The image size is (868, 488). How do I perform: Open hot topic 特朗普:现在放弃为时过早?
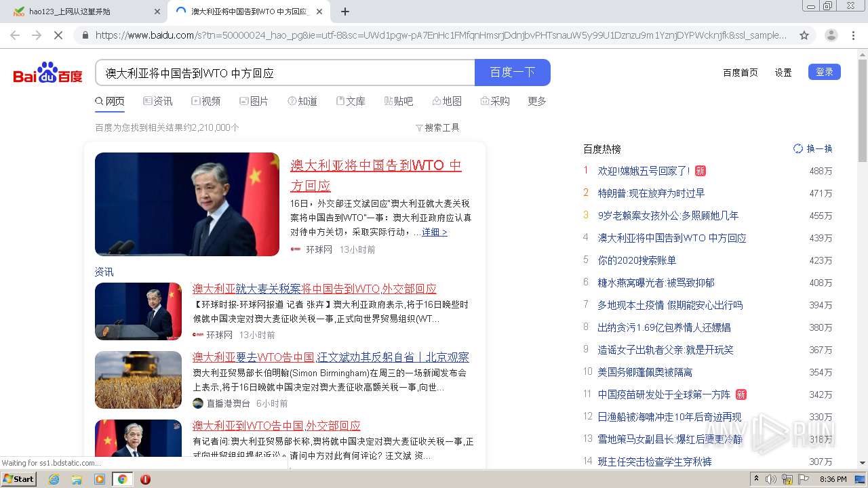pyautogui.click(x=651, y=193)
